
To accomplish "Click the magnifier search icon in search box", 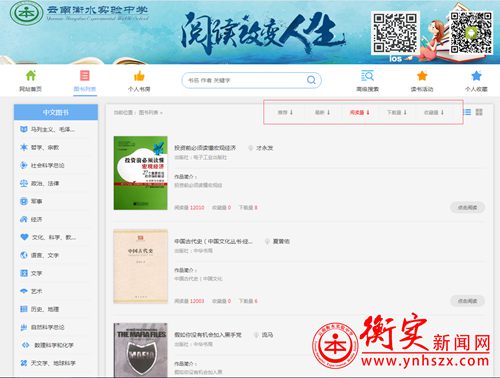I will tap(311, 80).
